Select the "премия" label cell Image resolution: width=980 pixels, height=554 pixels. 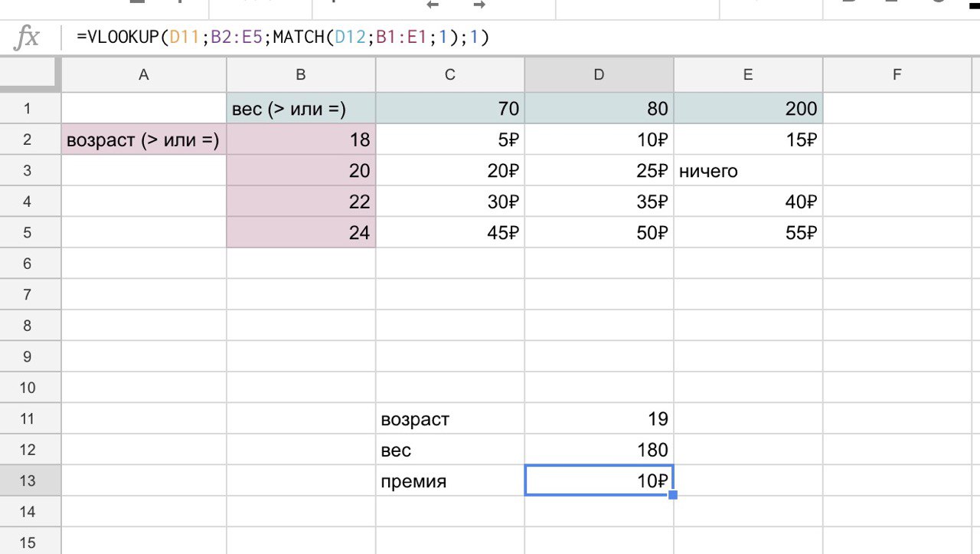(x=449, y=481)
